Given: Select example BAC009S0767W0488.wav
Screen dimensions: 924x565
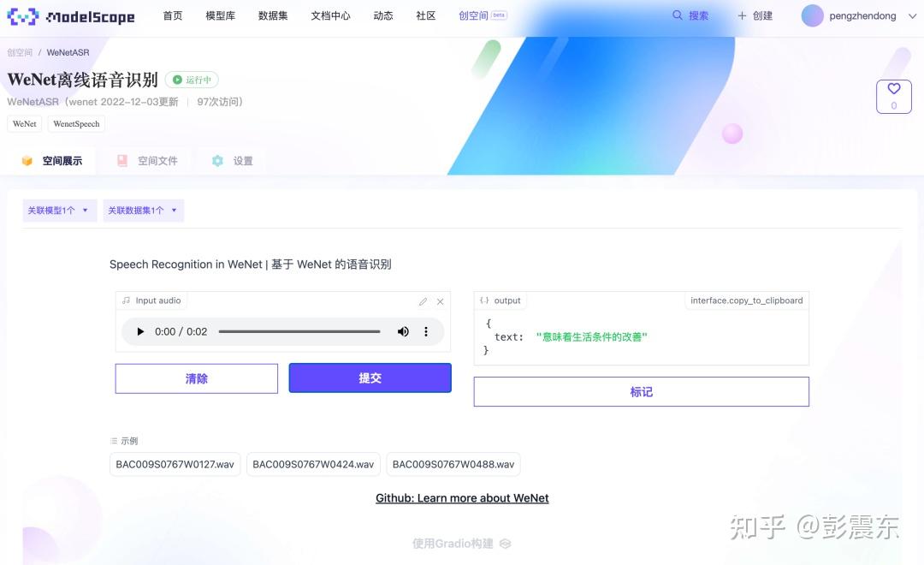Looking at the screenshot, I should pos(453,464).
